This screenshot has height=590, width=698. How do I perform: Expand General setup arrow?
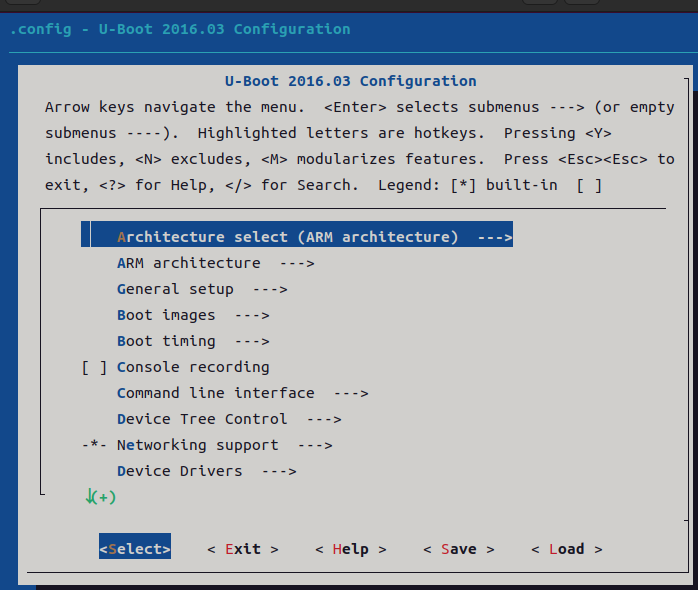pos(270,289)
